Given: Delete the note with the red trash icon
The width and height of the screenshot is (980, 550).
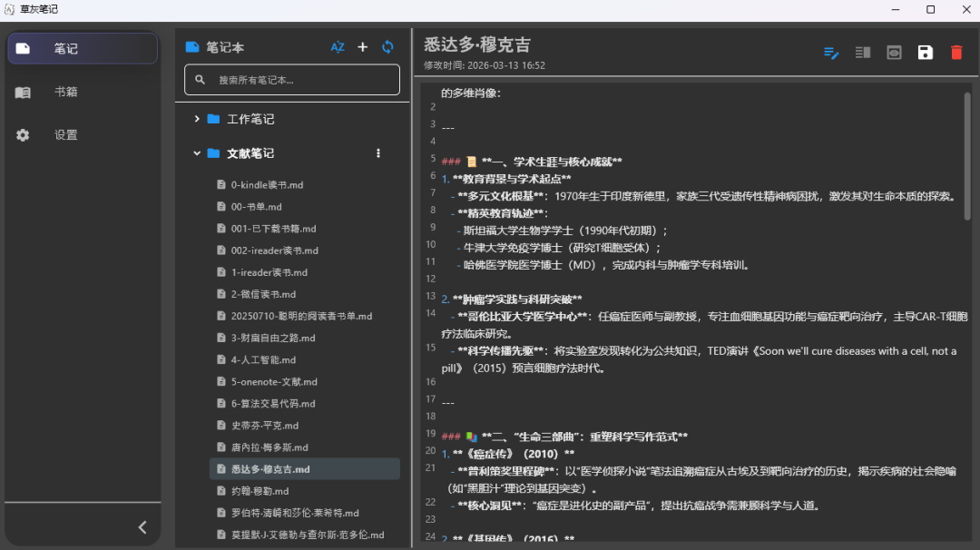Looking at the screenshot, I should click(956, 53).
